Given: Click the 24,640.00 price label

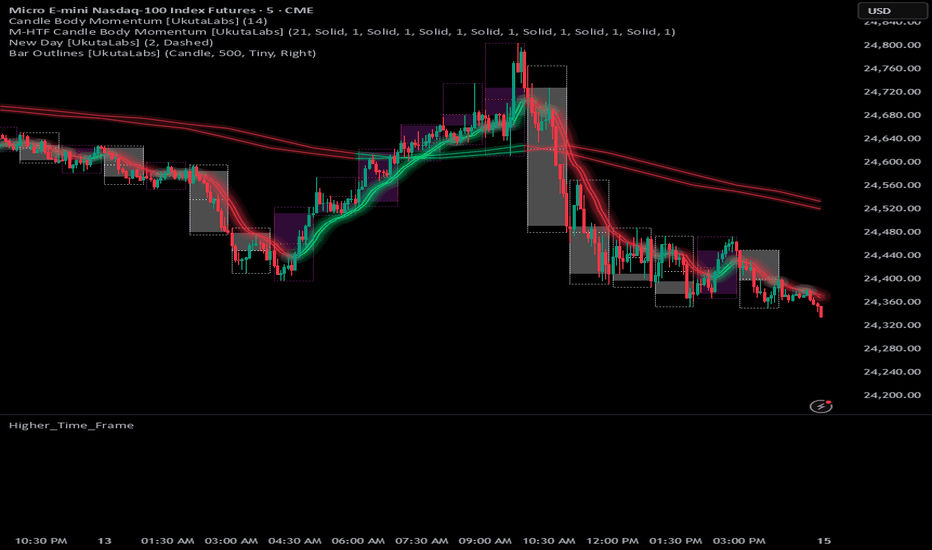Looking at the screenshot, I should [x=892, y=138].
